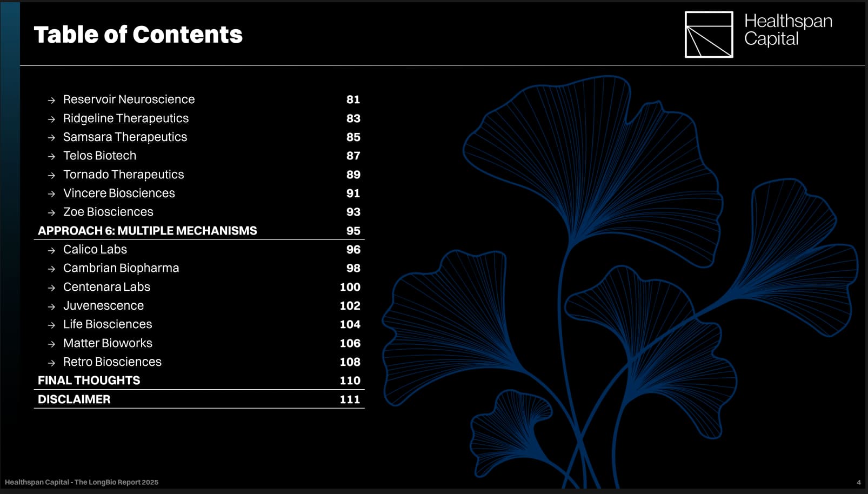868x494 pixels.
Task: Click arrow icon beside Telos Biotech
Action: click(x=51, y=157)
